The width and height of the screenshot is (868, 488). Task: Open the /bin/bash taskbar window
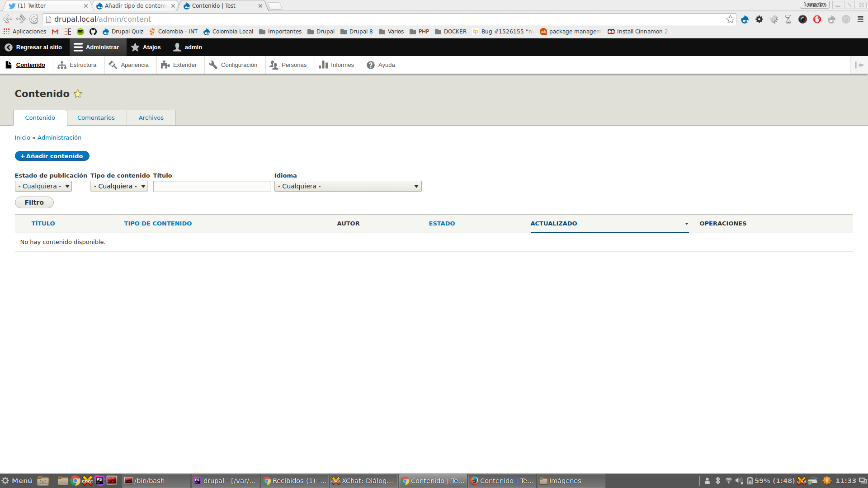point(156,481)
